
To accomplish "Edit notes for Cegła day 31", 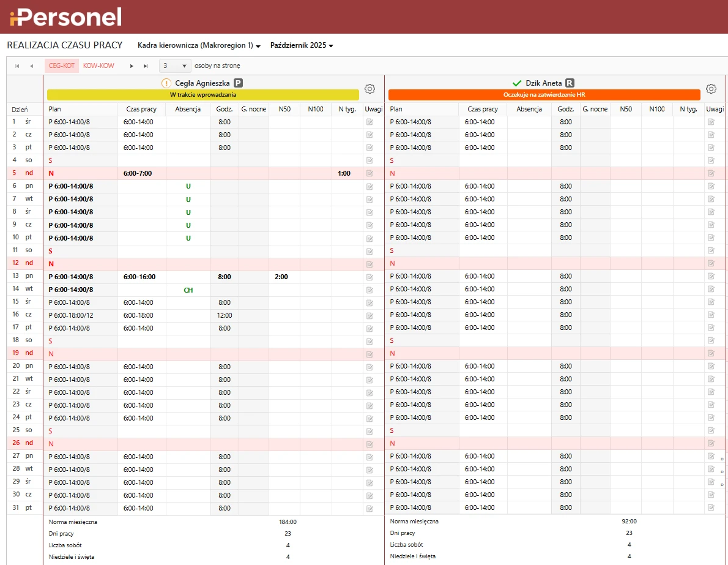I will coord(370,508).
